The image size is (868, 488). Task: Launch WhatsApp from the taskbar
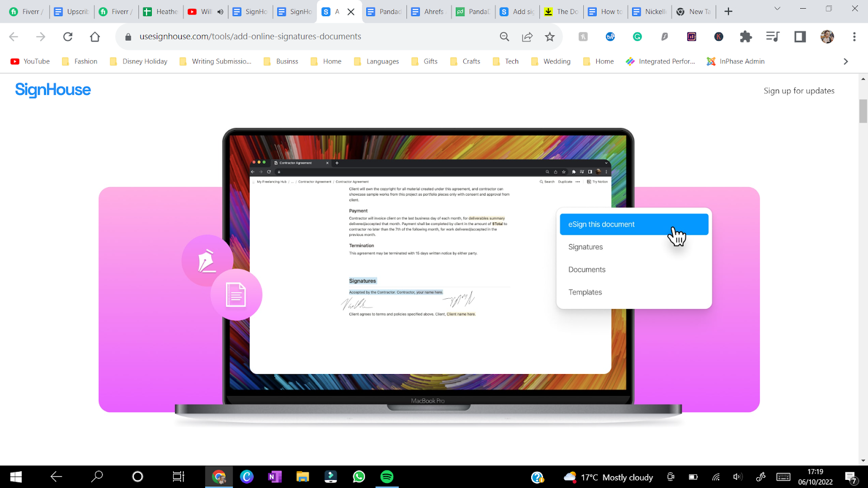coord(359,477)
